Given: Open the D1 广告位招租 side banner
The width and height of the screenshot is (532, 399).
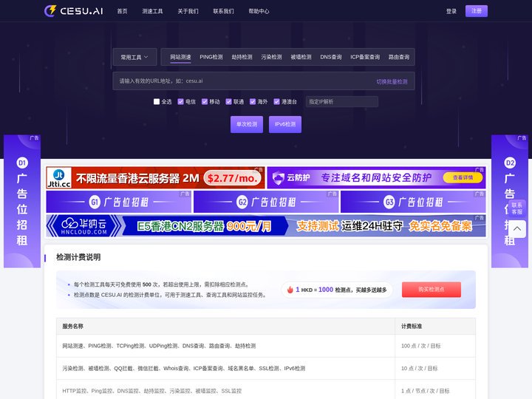Looking at the screenshot, I should click(22, 201).
